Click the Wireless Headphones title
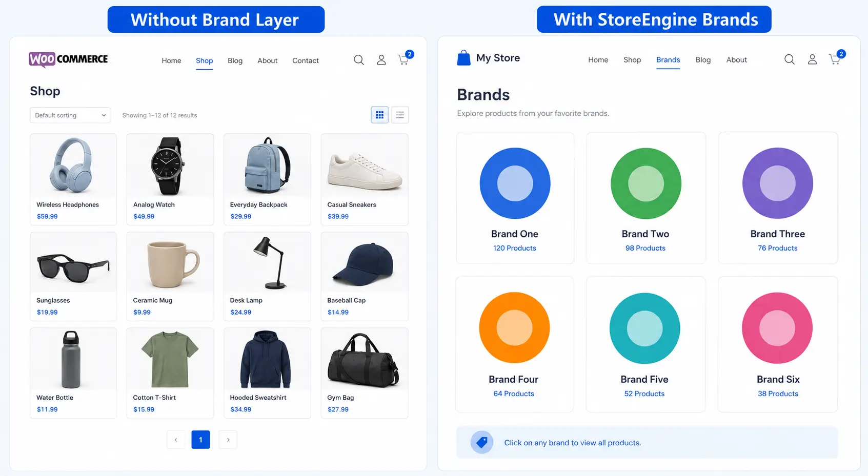 (x=68, y=204)
